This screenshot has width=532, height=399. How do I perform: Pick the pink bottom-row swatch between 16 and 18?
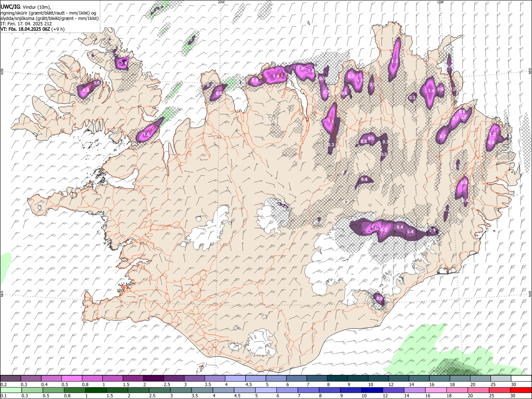pyautogui.click(x=436, y=390)
